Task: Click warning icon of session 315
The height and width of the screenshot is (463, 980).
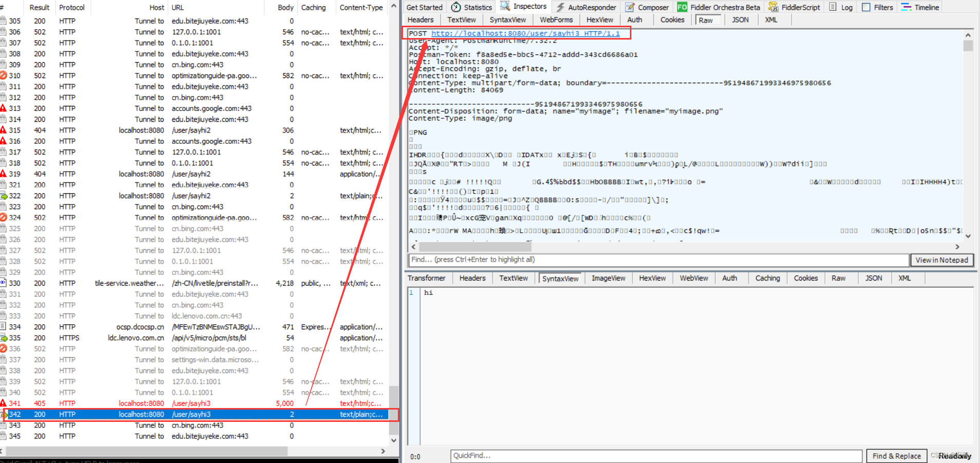Action: click(3, 130)
